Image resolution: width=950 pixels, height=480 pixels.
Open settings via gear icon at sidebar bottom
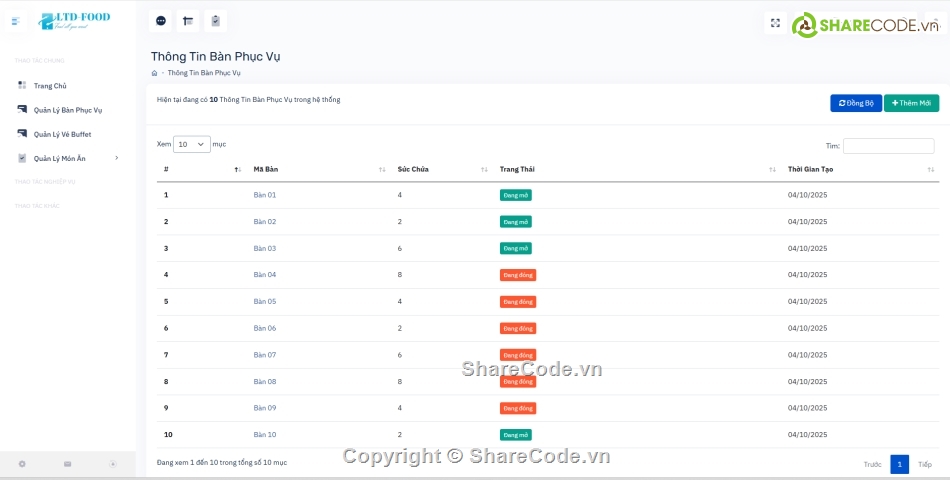tap(22, 464)
